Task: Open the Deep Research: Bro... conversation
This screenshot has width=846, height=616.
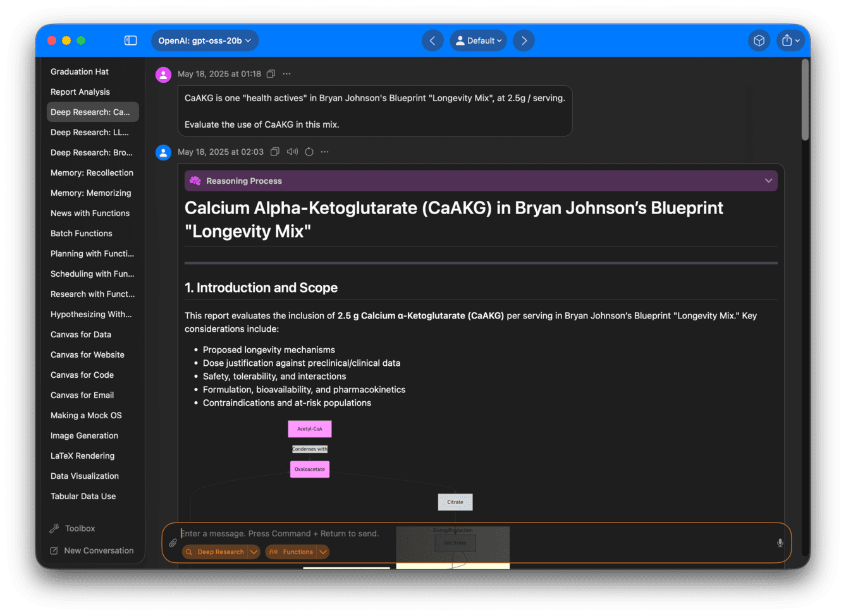Action: [93, 152]
